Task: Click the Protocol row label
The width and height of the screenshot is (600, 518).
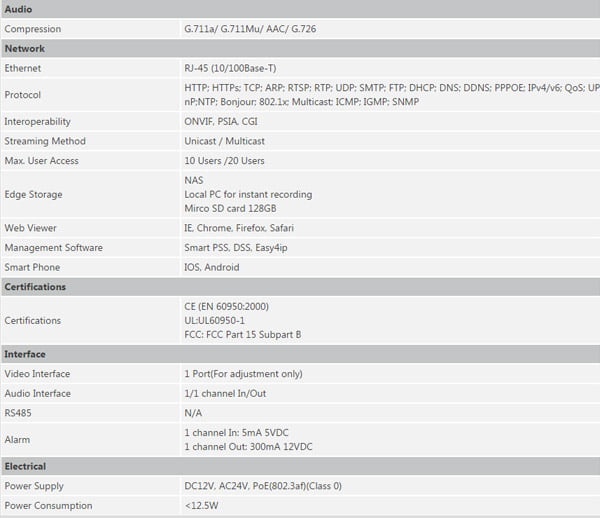Action: 23,95
